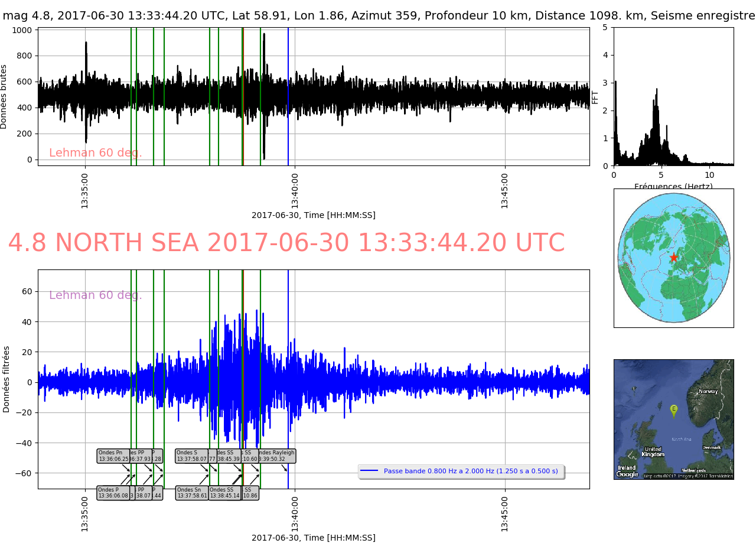Click the Passe bande filter legend box
Image resolution: width=756 pixels, height=543 pixels.
pyautogui.click(x=461, y=471)
